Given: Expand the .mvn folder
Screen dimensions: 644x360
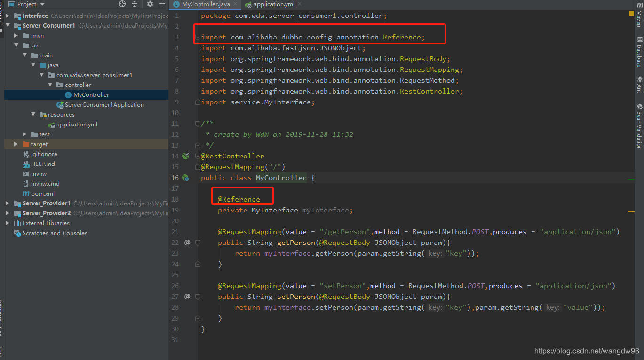Looking at the screenshot, I should coord(16,36).
